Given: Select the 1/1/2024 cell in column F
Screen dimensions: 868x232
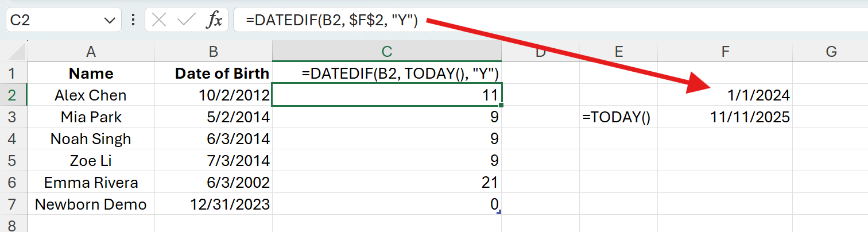Looking at the screenshot, I should (725, 95).
